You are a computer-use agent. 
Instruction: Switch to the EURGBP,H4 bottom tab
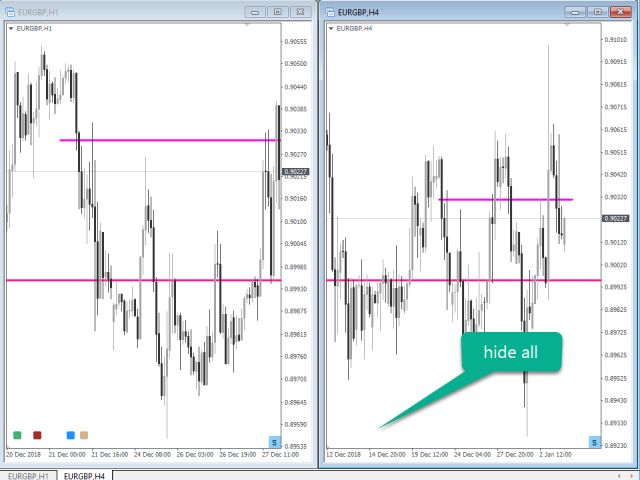click(84, 476)
